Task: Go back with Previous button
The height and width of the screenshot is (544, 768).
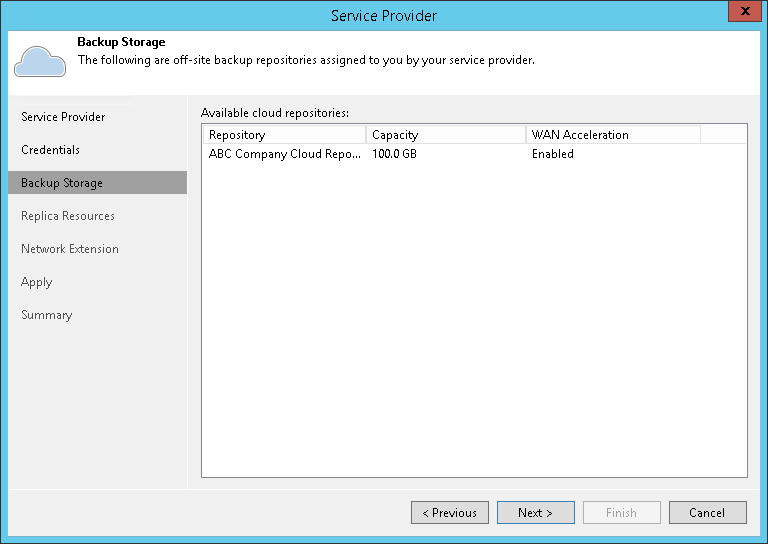Action: click(450, 513)
